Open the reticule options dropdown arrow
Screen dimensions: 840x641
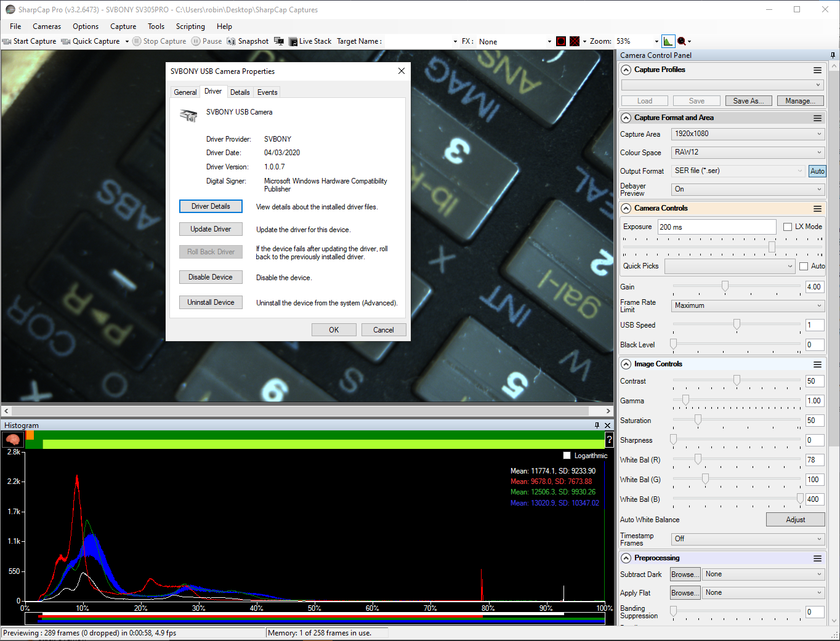point(584,41)
